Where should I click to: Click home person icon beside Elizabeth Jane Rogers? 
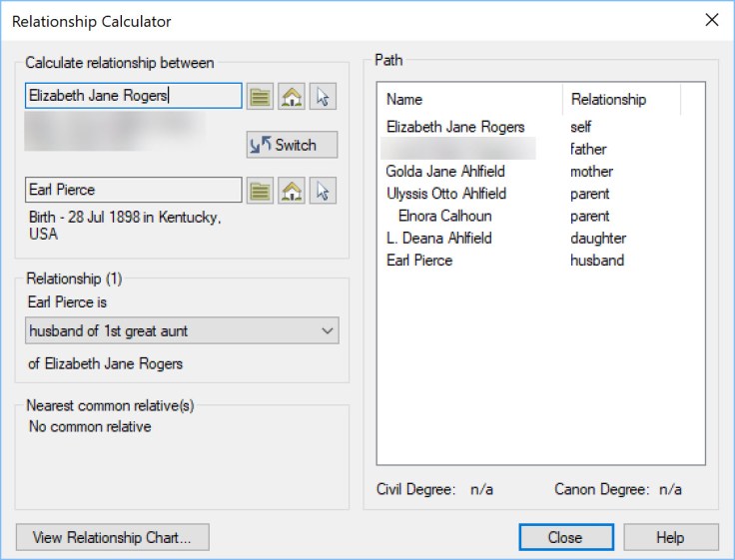click(292, 96)
